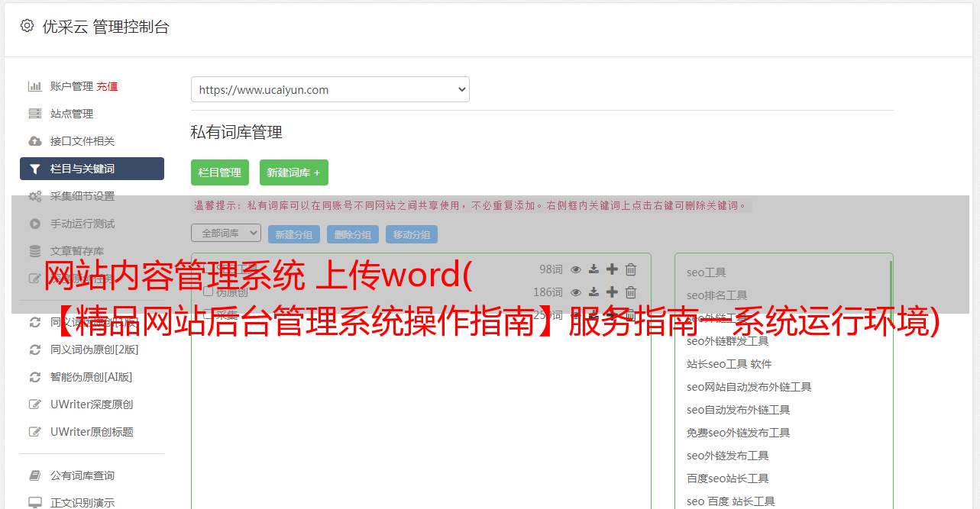Click the '98词' count text
This screenshot has height=509, width=980.
click(551, 269)
